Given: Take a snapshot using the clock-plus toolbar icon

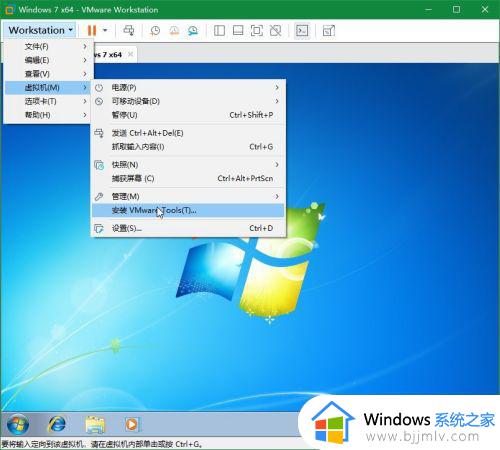Looking at the screenshot, I should pyautogui.click(x=155, y=31).
